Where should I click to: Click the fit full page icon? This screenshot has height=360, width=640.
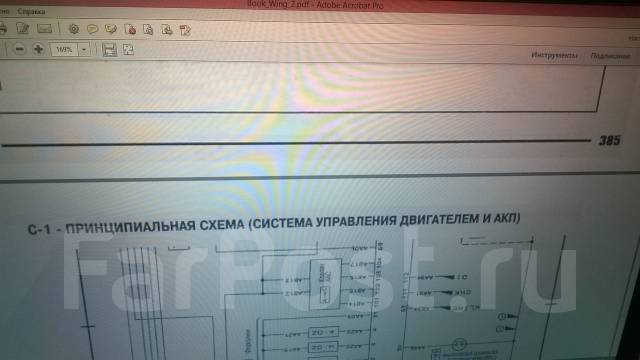click(128, 50)
